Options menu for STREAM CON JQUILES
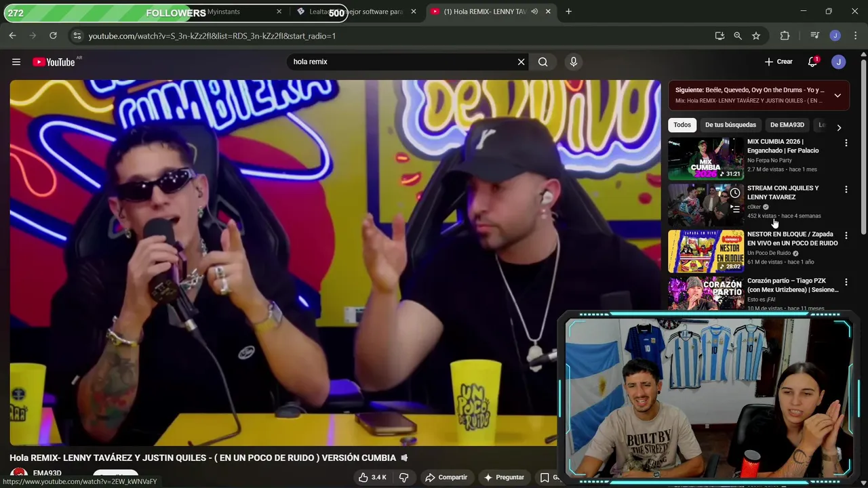 (x=846, y=189)
